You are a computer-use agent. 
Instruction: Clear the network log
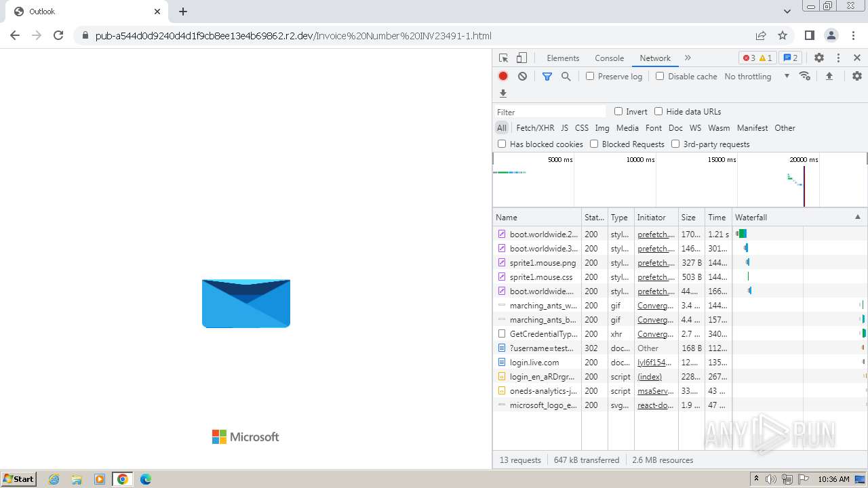522,77
